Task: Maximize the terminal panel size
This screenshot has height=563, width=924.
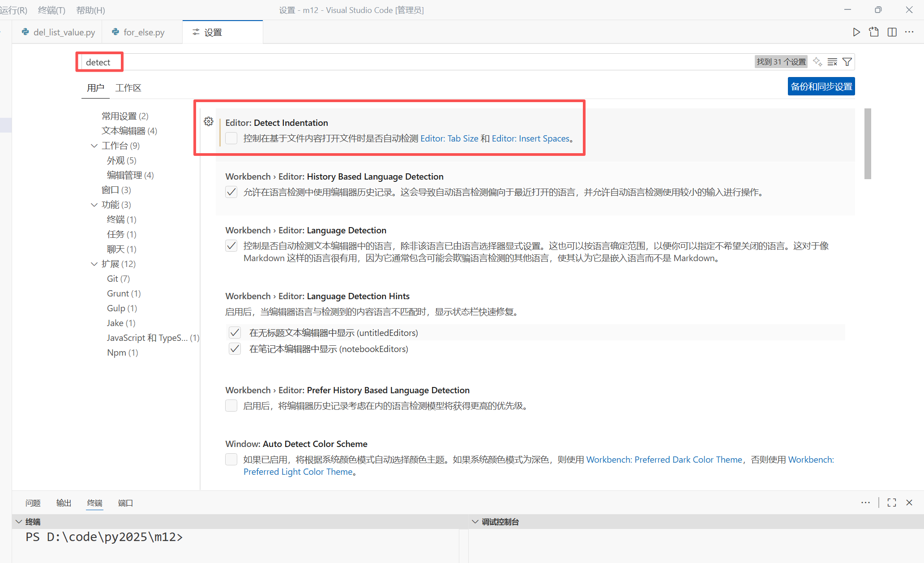Action: pos(892,503)
